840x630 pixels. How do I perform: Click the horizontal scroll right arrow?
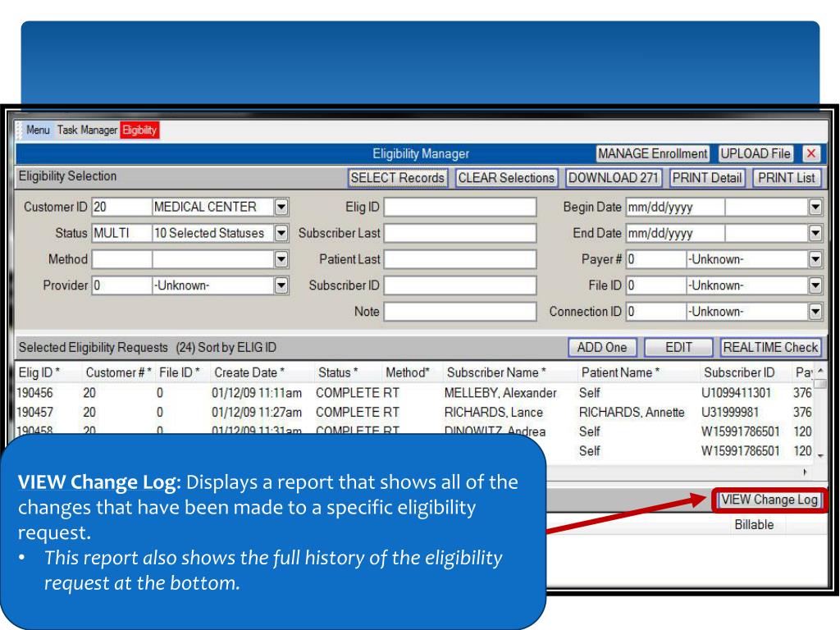(805, 472)
